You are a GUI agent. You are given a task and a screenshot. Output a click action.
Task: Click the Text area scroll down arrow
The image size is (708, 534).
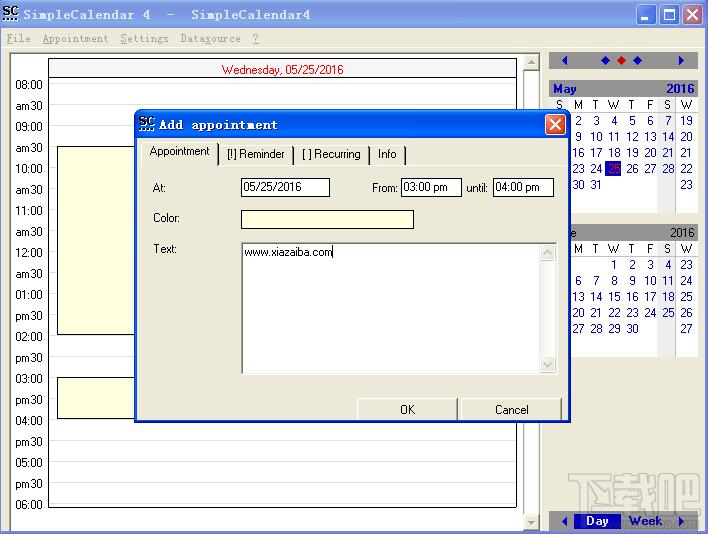click(548, 364)
